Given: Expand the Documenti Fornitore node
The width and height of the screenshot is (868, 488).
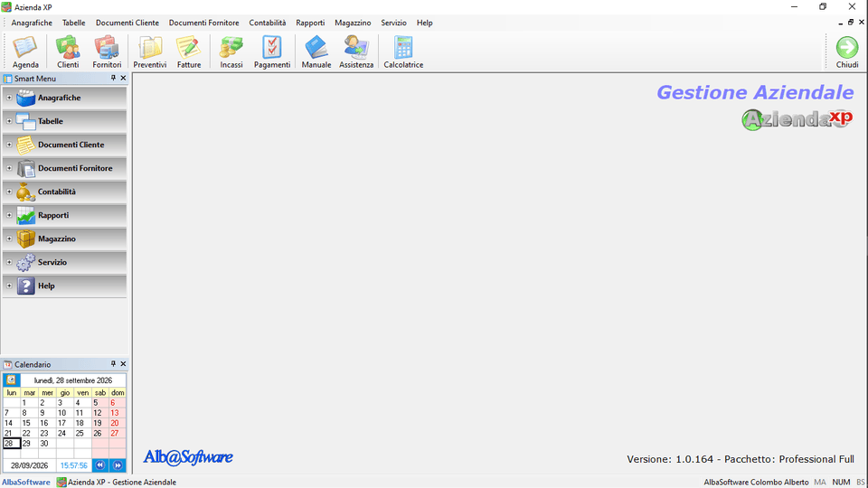Looking at the screenshot, I should click(9, 168).
